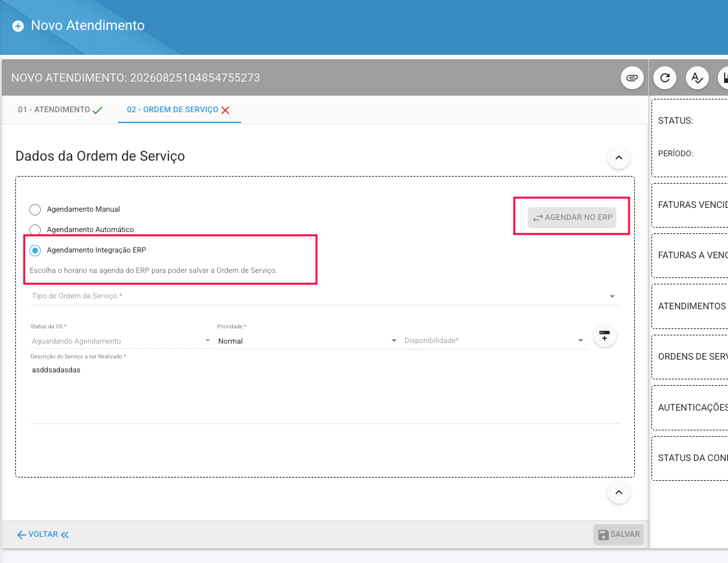
Task: Click the refresh circular arrow icon
Action: (x=665, y=78)
